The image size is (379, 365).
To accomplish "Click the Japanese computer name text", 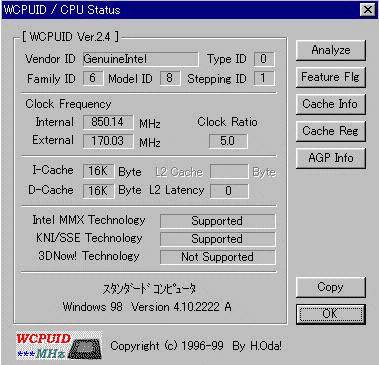I will click(149, 289).
